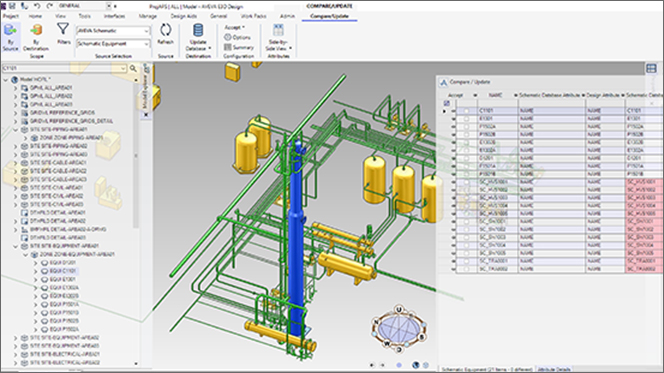664x373 pixels.
Task: Click the Options gear icon
Action: click(227, 37)
